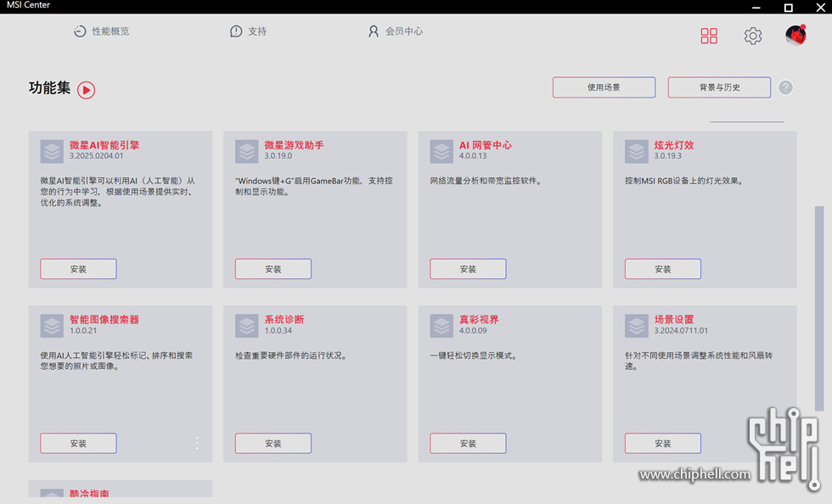
Task: Click description 检查重要硬件部件的运行状况
Action: (x=290, y=356)
